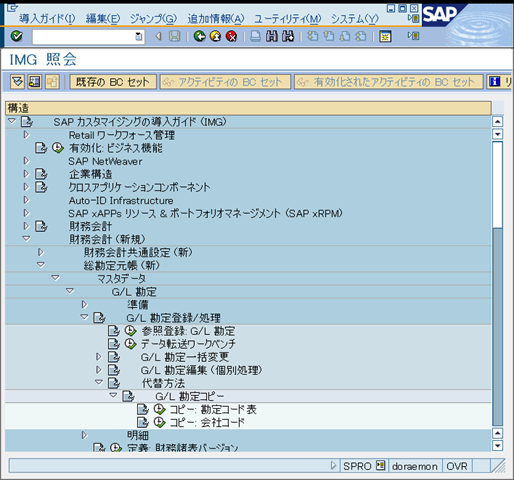Expand the G/L 勘定一括変更 node
Screen dimensions: 514x480
99,357
